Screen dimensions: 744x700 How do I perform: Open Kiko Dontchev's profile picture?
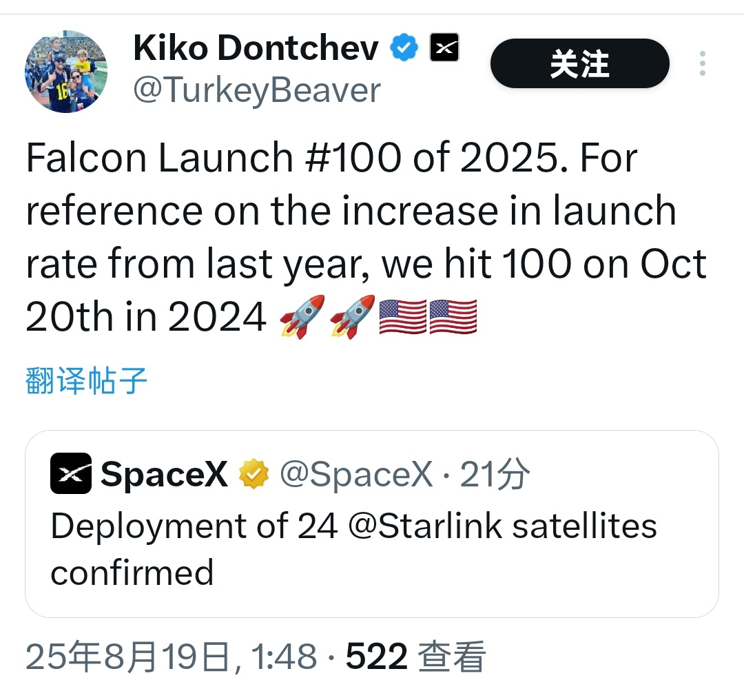[66, 72]
